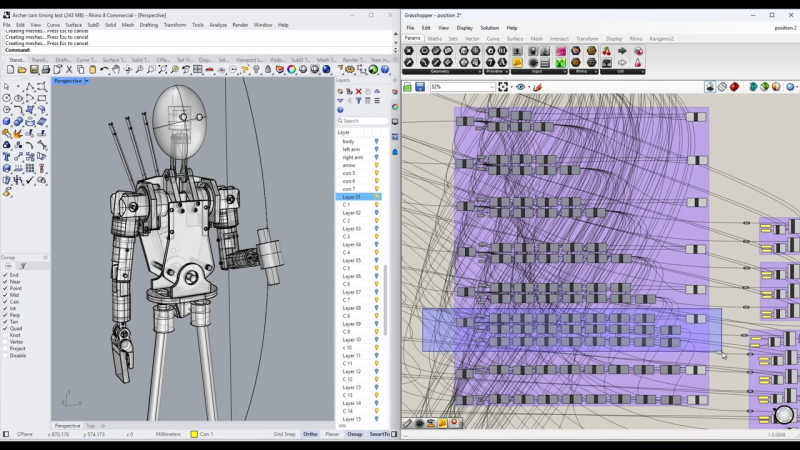This screenshot has height=450, width=800.
Task: Open the Grasshopper zoom percentage dropdown
Action: [493, 87]
